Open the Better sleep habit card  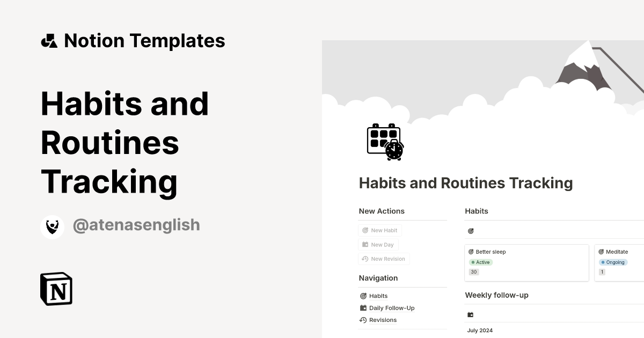[526, 262]
